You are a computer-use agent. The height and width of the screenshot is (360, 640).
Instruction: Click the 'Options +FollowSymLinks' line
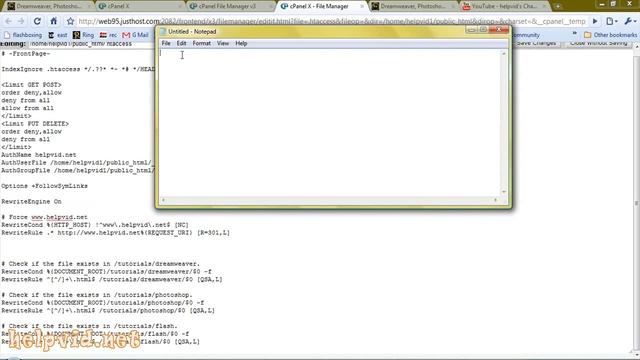[x=44, y=186]
